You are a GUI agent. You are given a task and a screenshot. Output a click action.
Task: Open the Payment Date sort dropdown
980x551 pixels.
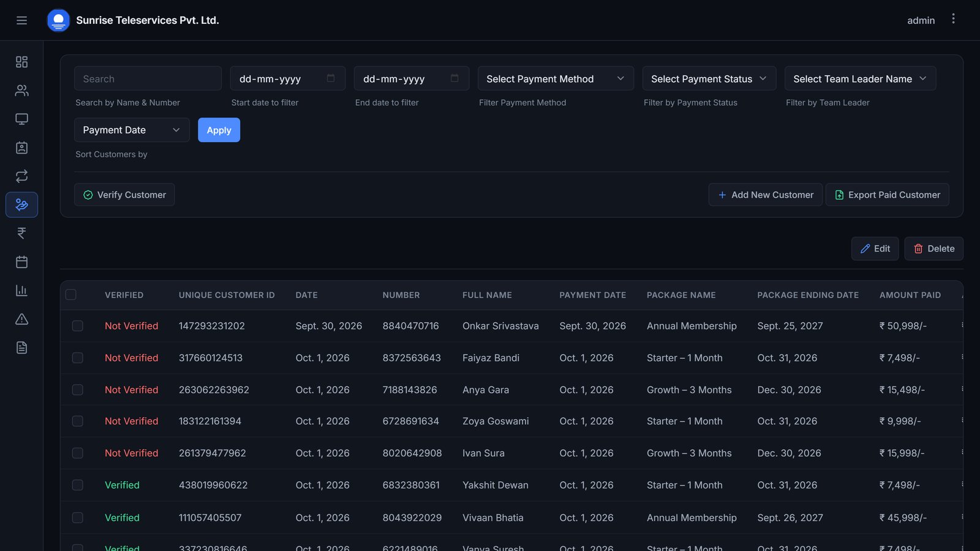(x=132, y=130)
